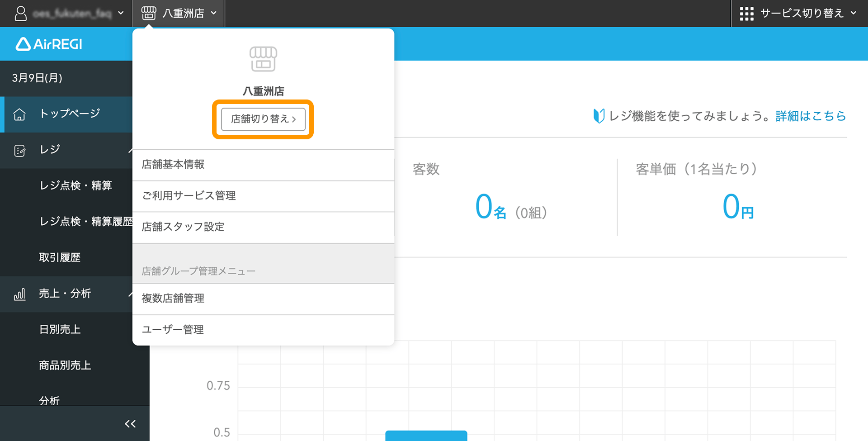Collapse the sidebar with double-chevron icon
This screenshot has height=441, width=868.
coord(130,424)
